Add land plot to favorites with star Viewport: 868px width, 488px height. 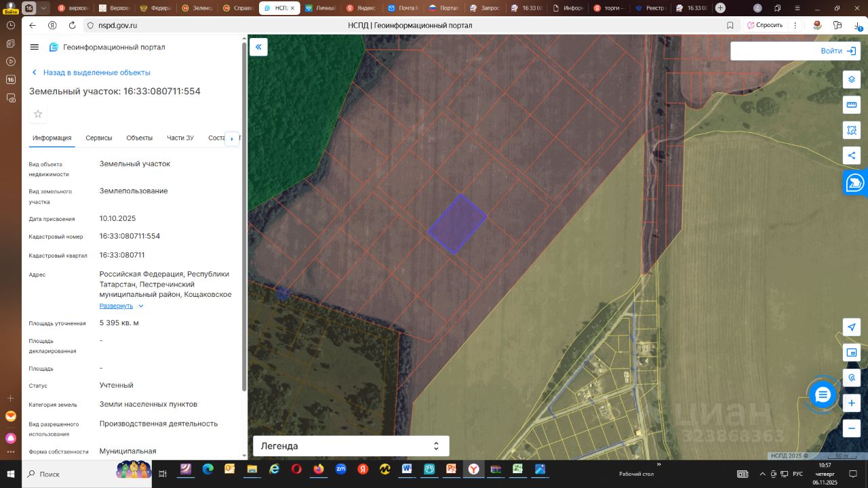point(38,114)
